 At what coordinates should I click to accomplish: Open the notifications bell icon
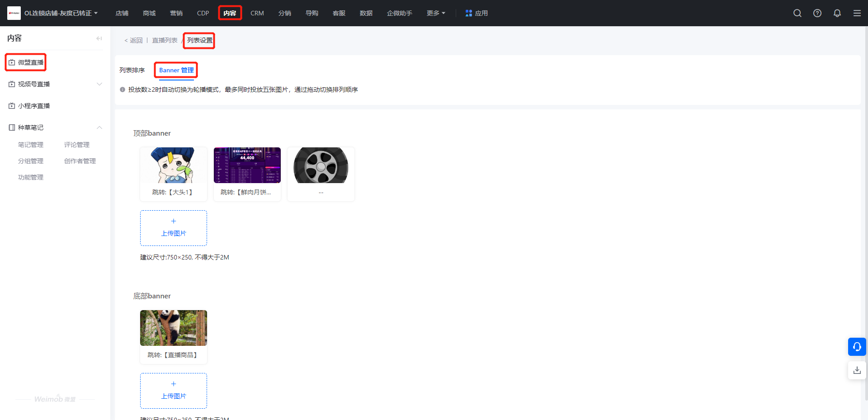coord(837,13)
